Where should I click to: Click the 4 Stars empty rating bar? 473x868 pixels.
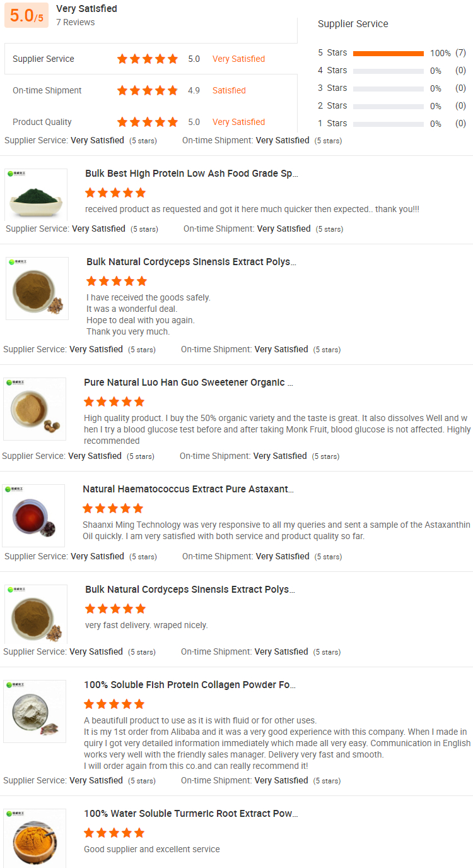pyautogui.click(x=388, y=71)
